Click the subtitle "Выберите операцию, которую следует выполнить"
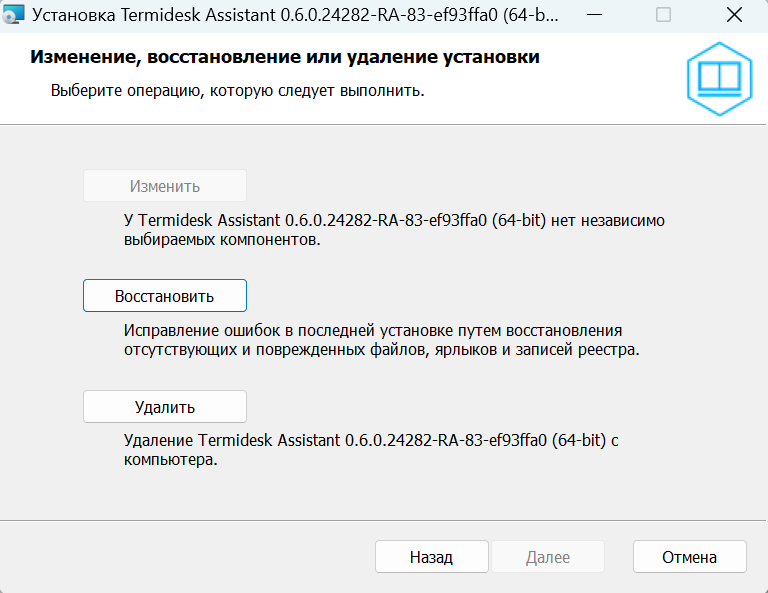The height and width of the screenshot is (593, 768). [237, 91]
